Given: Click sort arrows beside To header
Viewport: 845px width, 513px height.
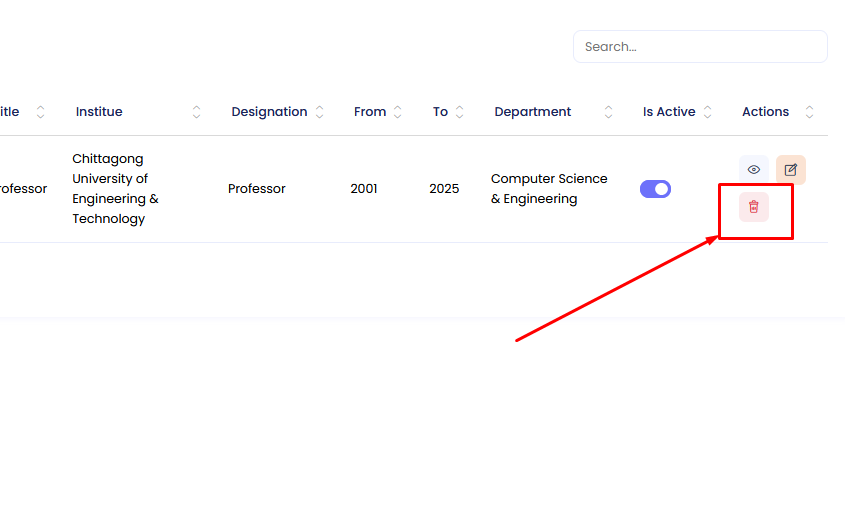Looking at the screenshot, I should (460, 112).
